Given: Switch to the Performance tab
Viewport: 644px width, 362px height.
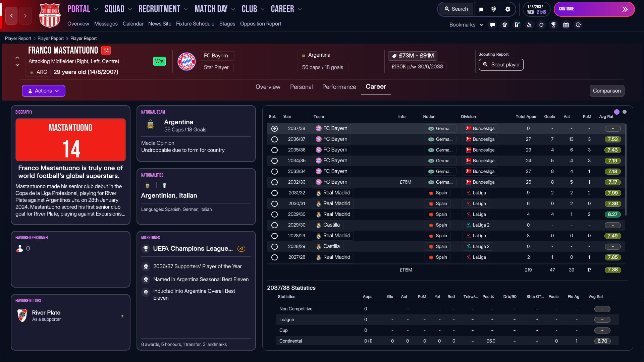Looking at the screenshot, I should tap(339, 87).
